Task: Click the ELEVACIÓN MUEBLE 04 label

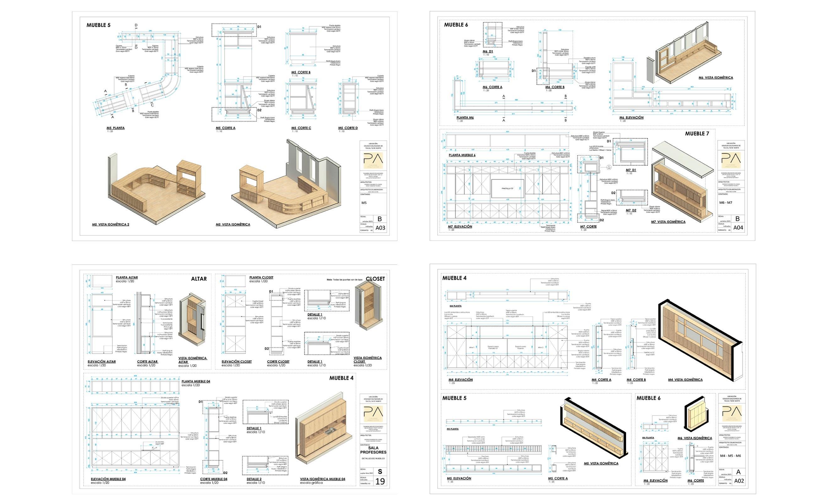Action: 108,479
